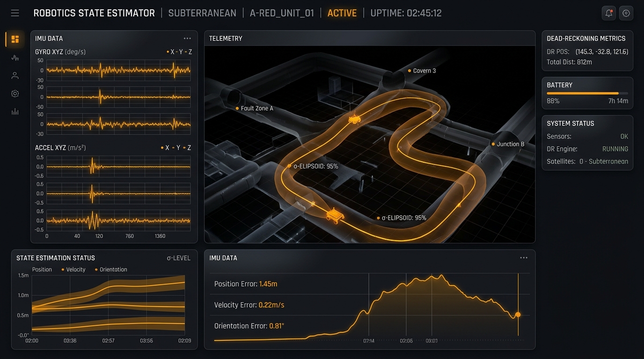This screenshot has width=644, height=359.
Task: Click the first GYRO X waveform chart
Action: point(119,71)
